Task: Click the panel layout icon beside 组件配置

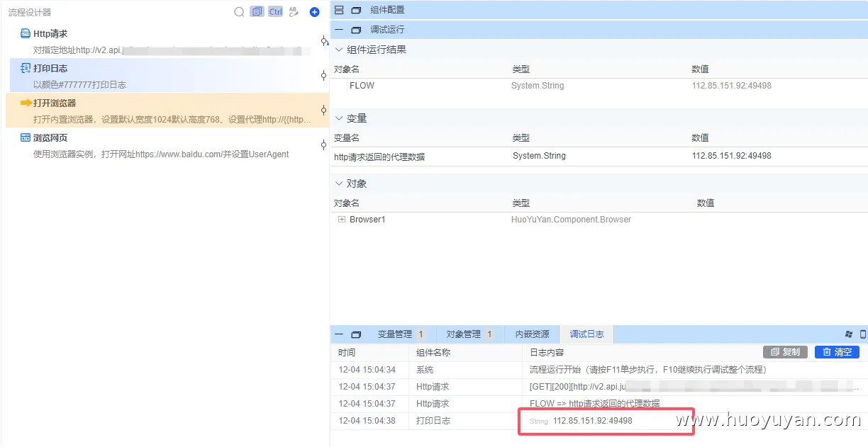Action: (357, 9)
